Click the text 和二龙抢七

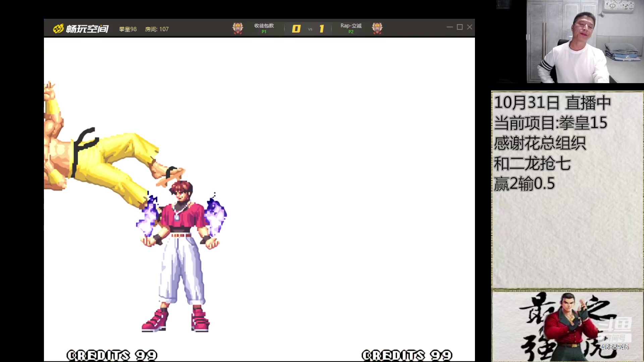[x=532, y=164]
